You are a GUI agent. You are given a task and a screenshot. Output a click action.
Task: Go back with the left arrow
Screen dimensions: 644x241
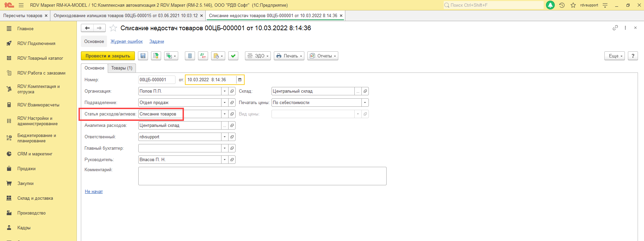click(x=87, y=28)
